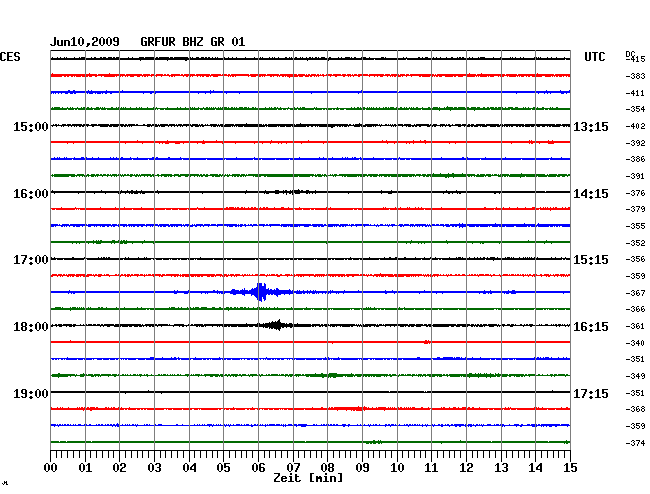
Task: Click the date label Jun10,2009
Action: tap(85, 42)
